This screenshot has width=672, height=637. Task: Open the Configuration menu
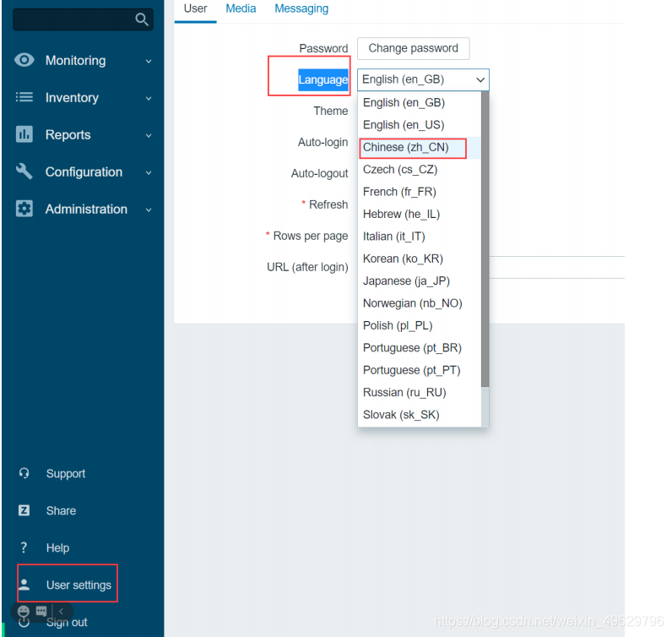[84, 172]
